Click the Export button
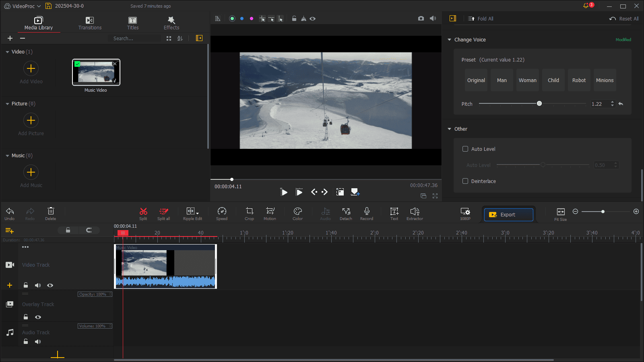The height and width of the screenshot is (362, 644). [509, 215]
